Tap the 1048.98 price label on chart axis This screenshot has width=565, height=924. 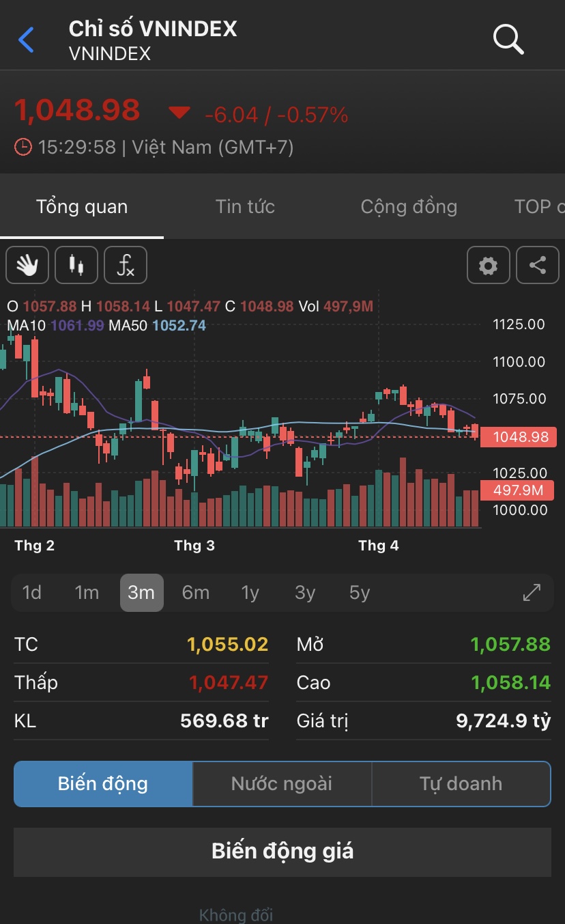click(x=519, y=436)
